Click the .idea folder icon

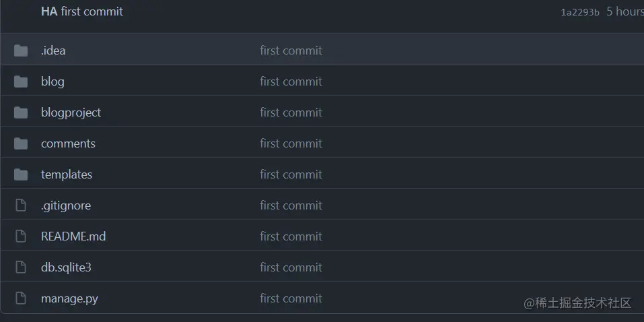(21, 51)
